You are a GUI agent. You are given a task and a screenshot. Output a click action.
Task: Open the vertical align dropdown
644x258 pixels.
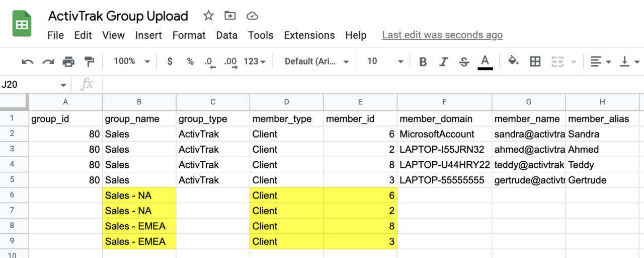point(629,61)
